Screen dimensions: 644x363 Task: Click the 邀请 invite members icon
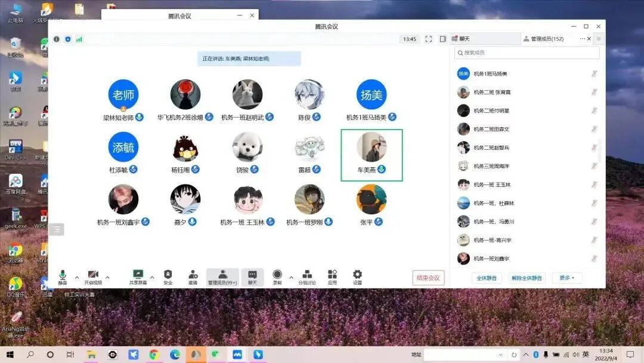pyautogui.click(x=193, y=277)
